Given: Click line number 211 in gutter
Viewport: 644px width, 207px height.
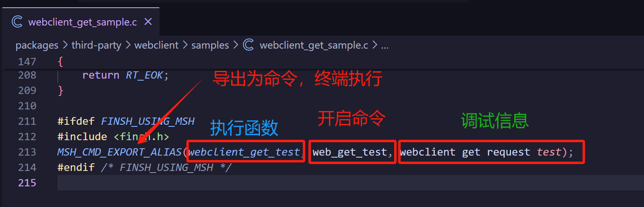Looking at the screenshot, I should 27,121.
